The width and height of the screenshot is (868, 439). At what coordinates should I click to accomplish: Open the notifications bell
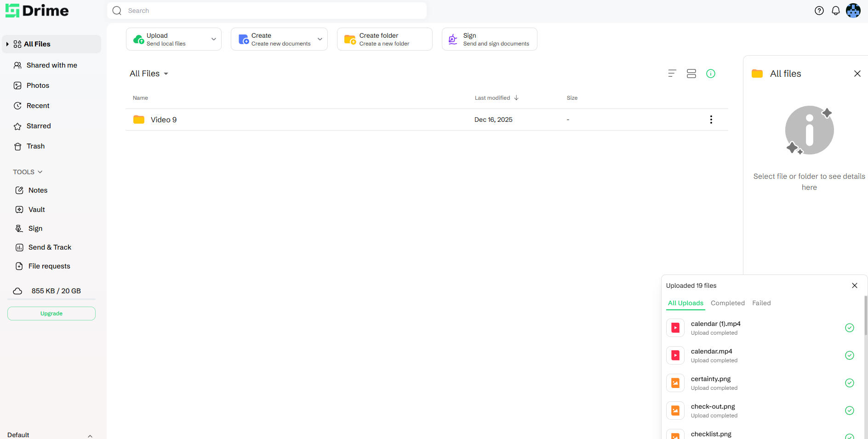835,11
